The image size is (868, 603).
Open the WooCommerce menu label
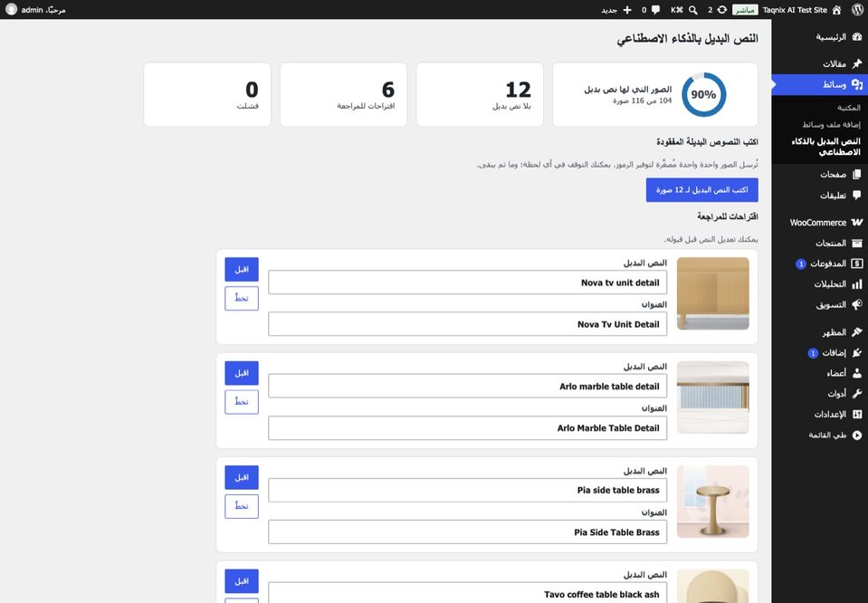point(817,223)
